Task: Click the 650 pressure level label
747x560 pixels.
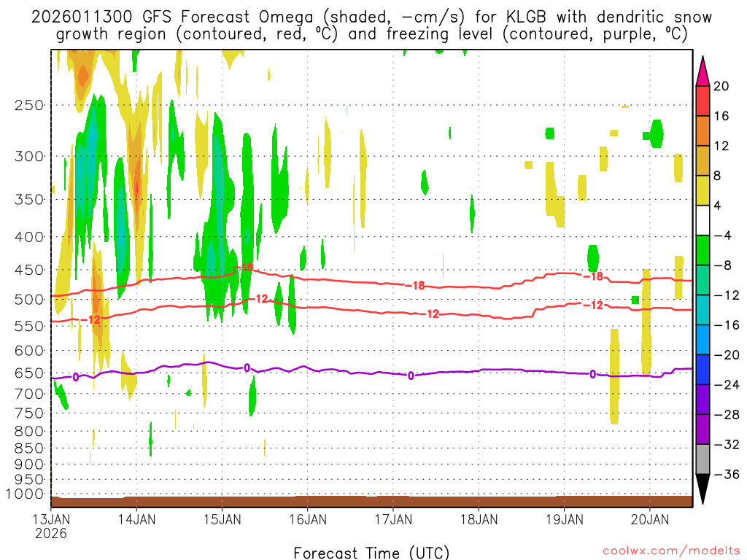Action: [29, 373]
